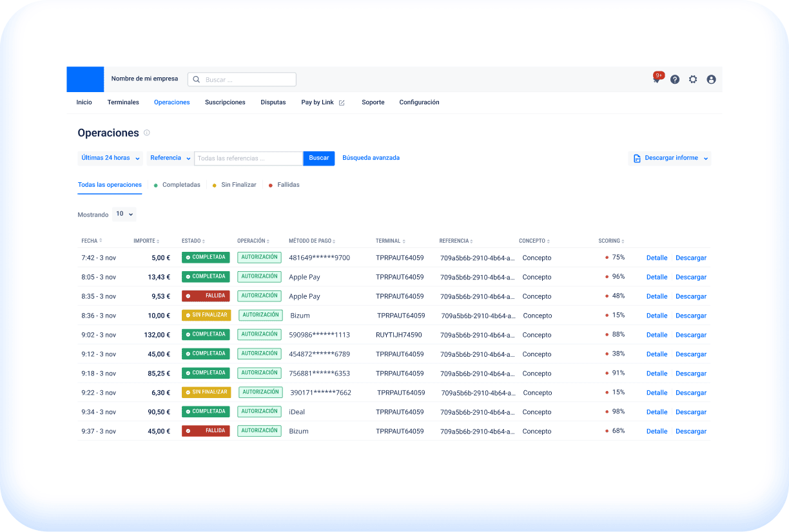
Task: Open Detalle for the 9:22 operation
Action: pos(657,393)
